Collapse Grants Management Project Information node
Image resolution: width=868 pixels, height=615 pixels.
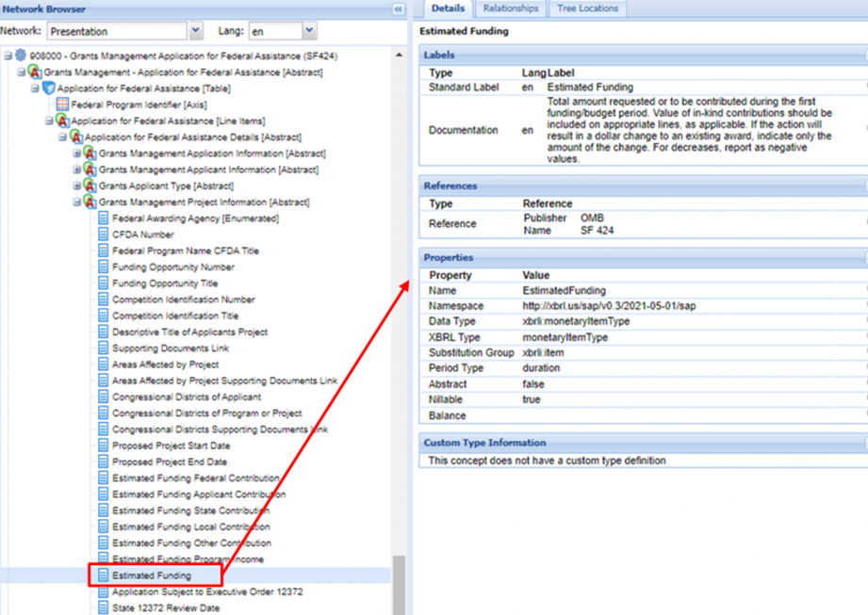tap(78, 202)
